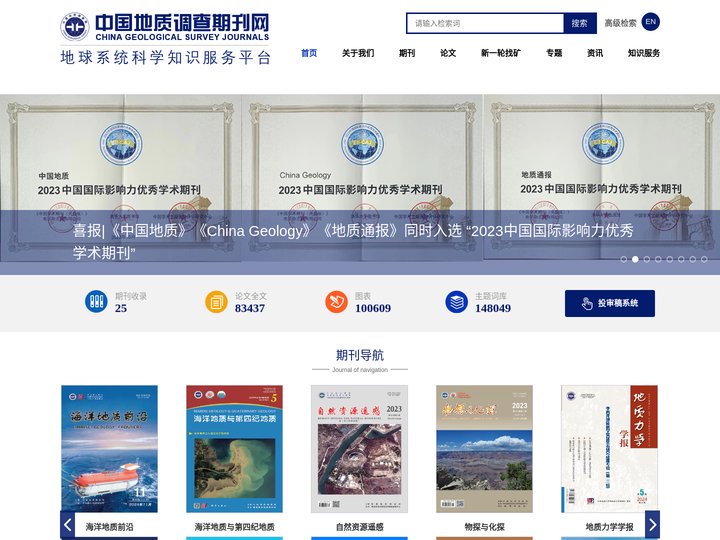Select the second (active) carousel dot
Image resolution: width=720 pixels, height=540 pixels.
tap(635, 259)
